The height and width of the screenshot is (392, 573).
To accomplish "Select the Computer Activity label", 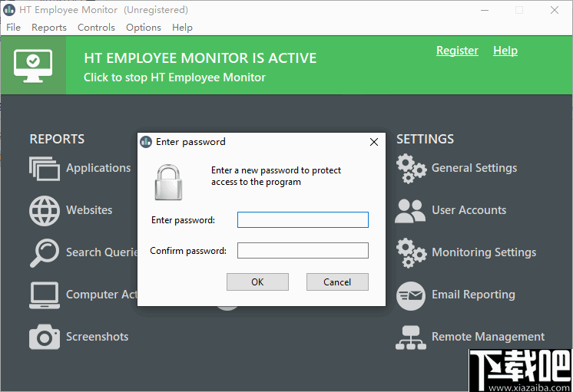I will point(101,295).
